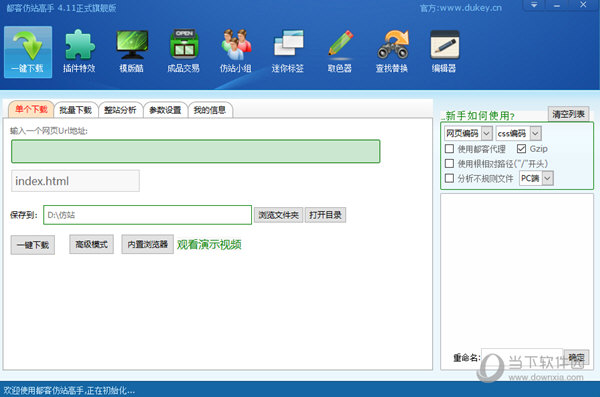Enable 使用根相对路径 checkbox
Screen dimensions: 600x397
[x=450, y=163]
